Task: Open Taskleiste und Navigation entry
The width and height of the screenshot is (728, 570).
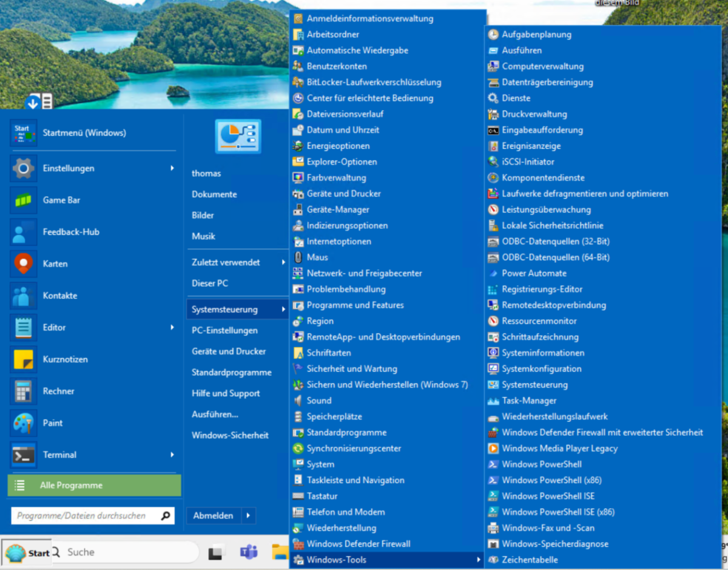Action: click(x=356, y=480)
